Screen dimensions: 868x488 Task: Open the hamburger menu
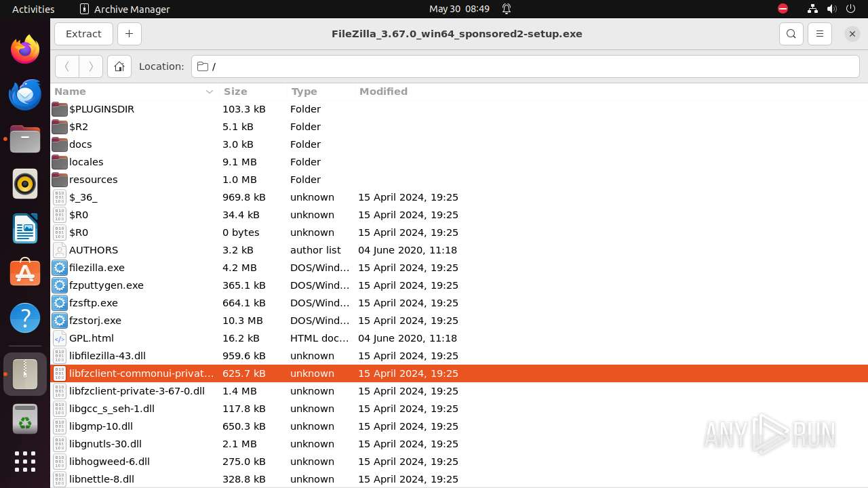coord(819,34)
